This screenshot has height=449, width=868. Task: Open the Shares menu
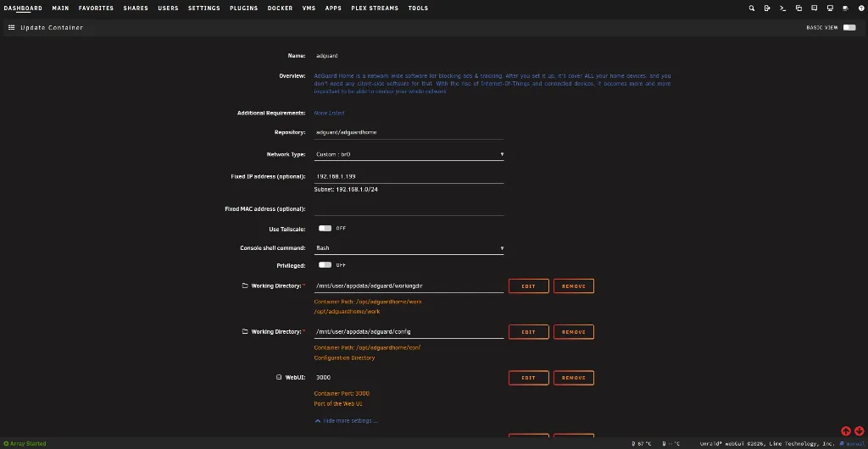coord(136,8)
